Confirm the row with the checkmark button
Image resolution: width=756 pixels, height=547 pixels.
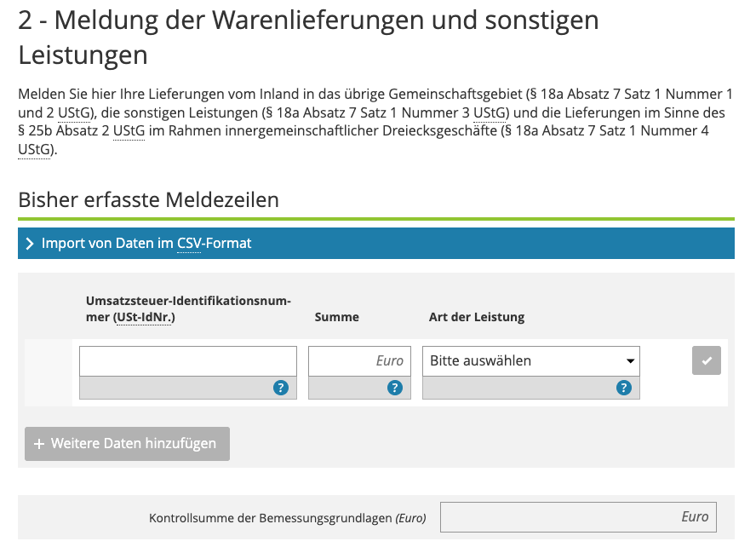(x=707, y=360)
